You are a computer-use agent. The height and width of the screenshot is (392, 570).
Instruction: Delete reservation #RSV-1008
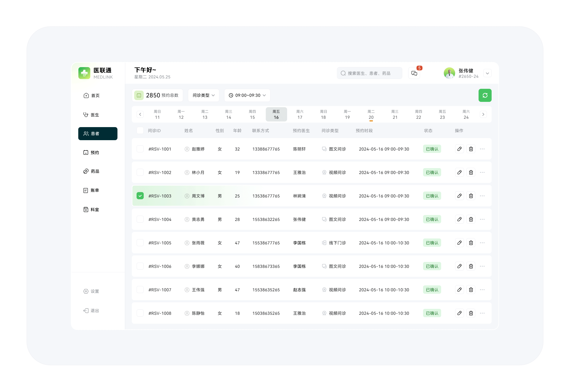point(471,313)
